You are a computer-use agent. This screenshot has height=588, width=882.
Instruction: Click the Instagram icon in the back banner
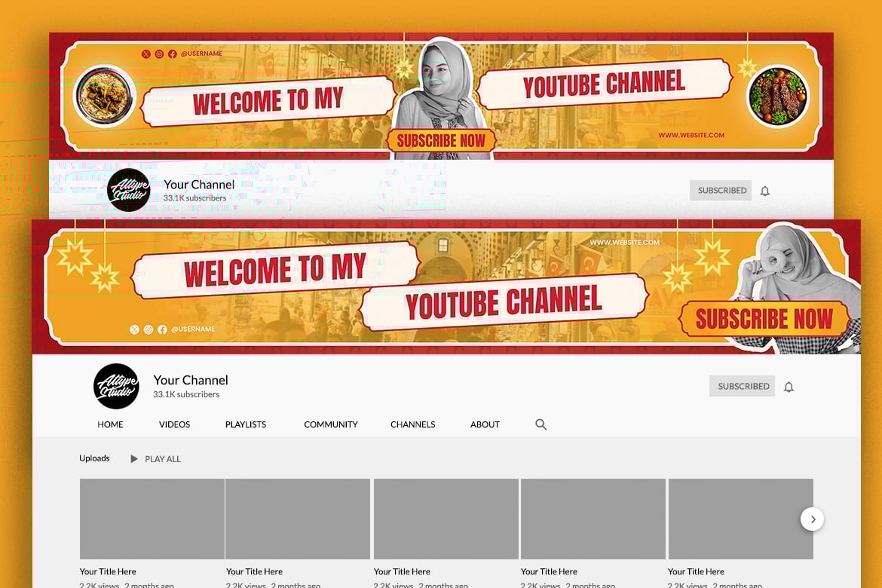pyautogui.click(x=159, y=54)
